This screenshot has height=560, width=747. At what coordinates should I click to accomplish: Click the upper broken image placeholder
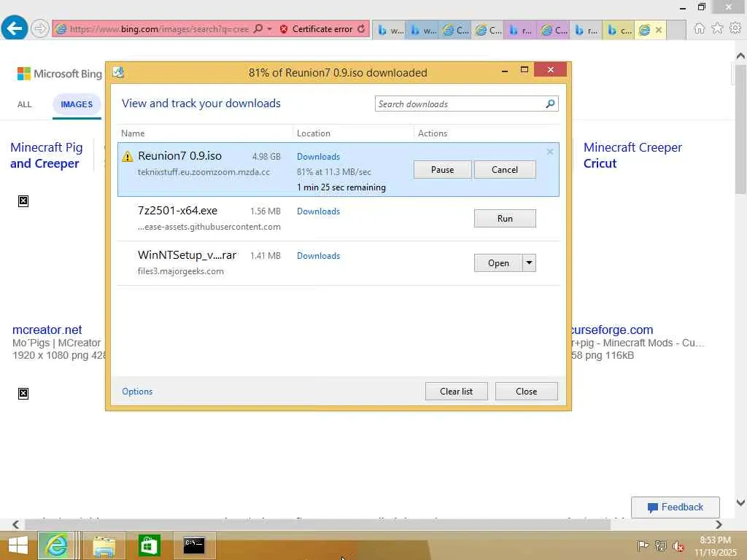(x=23, y=201)
